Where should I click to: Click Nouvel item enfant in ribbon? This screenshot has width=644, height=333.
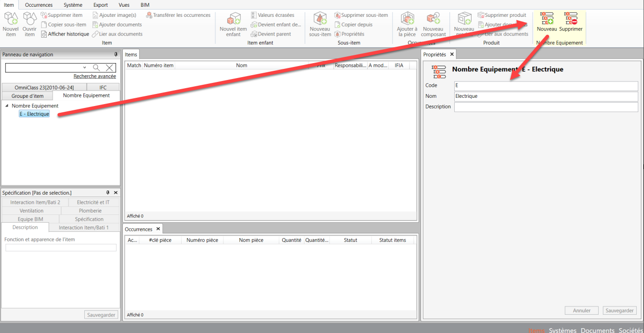[x=233, y=25]
